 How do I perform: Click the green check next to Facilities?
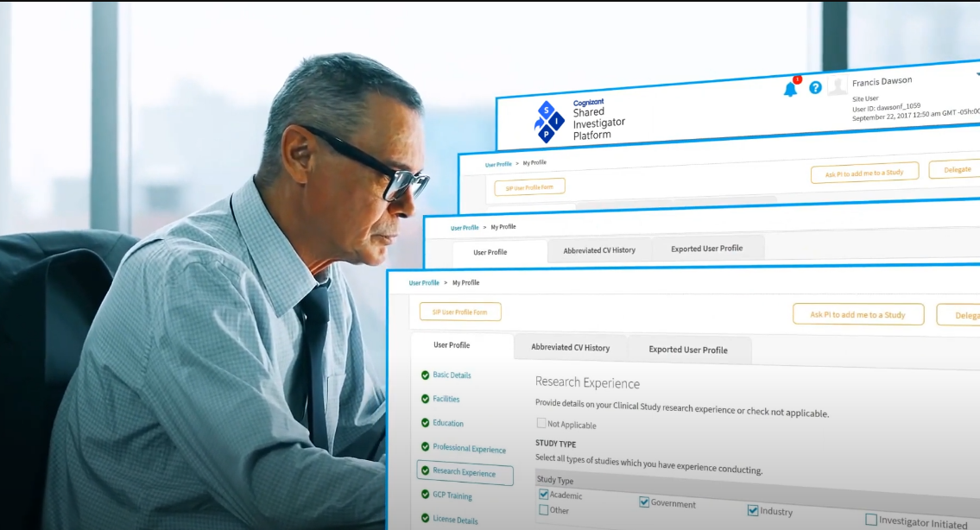coord(425,399)
